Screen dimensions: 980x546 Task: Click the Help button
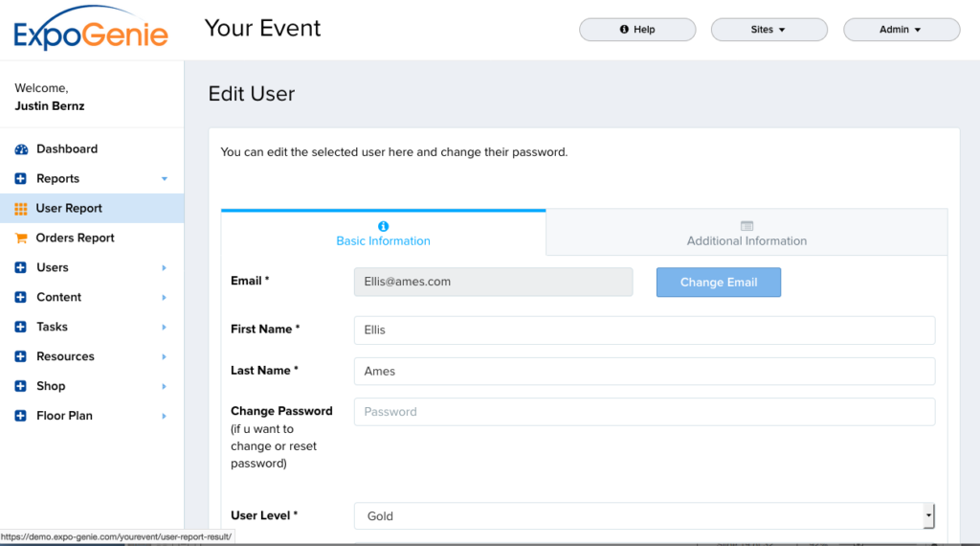[x=637, y=30]
